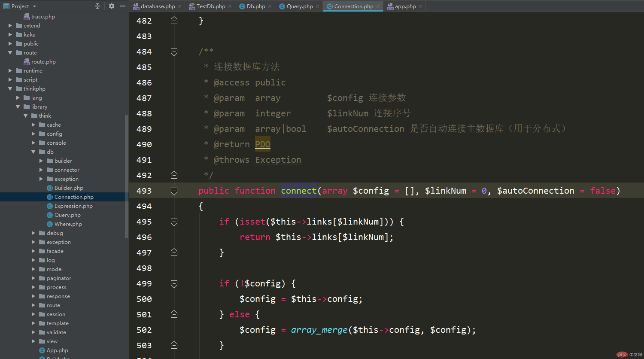Open the Project panel settings gear
Screen dimensions: 644x359
[112, 6]
